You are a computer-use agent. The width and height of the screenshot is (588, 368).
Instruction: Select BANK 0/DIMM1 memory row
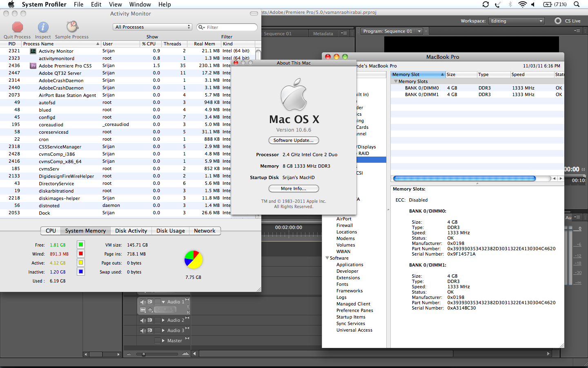click(477, 94)
